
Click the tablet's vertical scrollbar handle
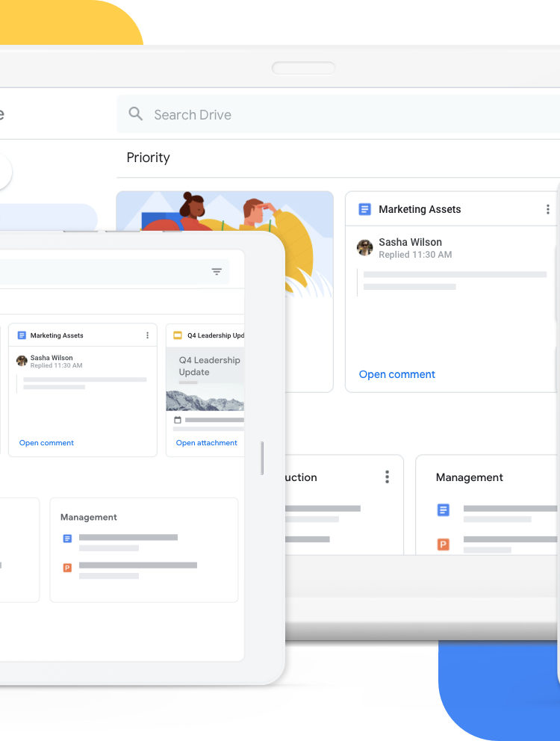point(262,458)
